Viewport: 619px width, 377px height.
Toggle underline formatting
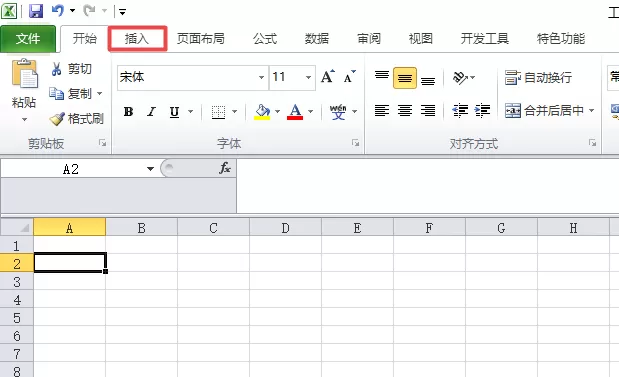174,112
